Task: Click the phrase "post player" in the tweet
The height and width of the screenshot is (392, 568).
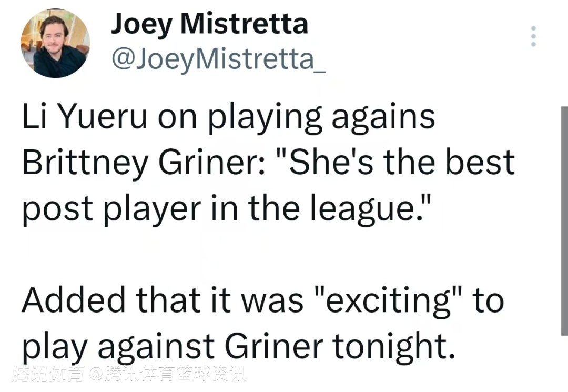Action: 111,209
